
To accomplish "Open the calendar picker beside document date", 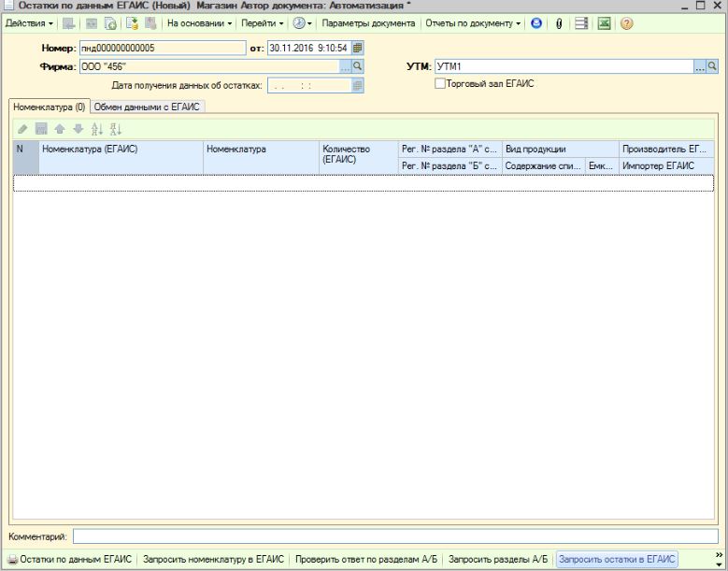I will click(x=357, y=48).
